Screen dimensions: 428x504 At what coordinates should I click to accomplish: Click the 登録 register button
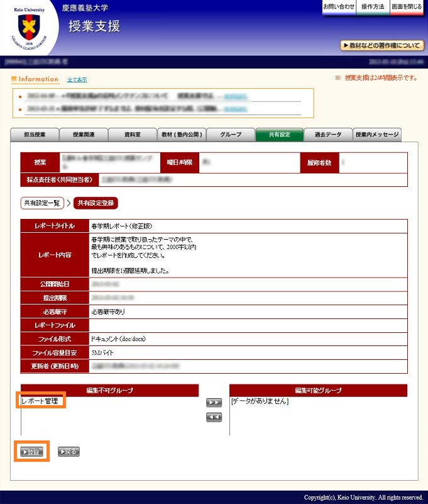pos(31,452)
